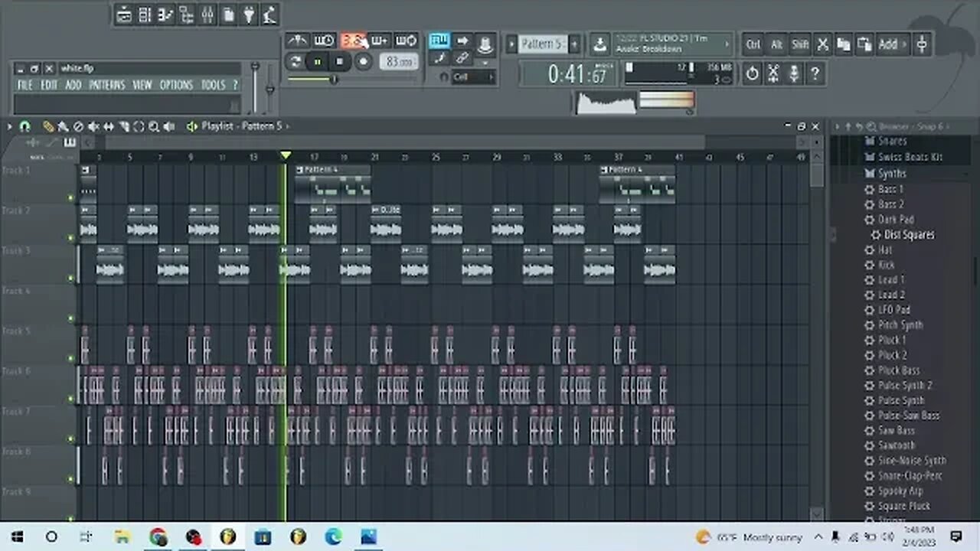Expand the Playlist menu arrow

pos(10,126)
